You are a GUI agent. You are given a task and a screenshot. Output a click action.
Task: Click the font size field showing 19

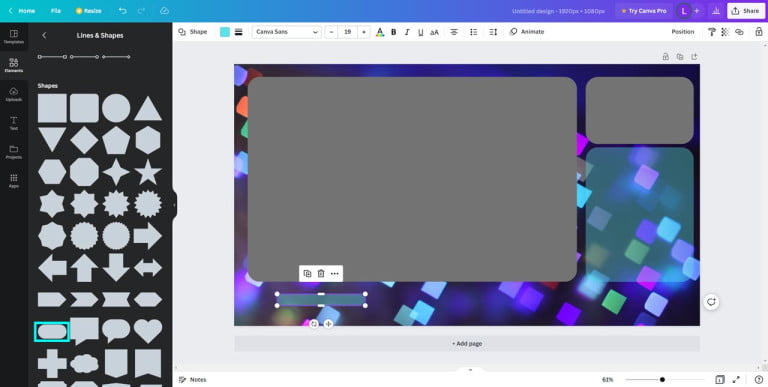[x=347, y=32]
